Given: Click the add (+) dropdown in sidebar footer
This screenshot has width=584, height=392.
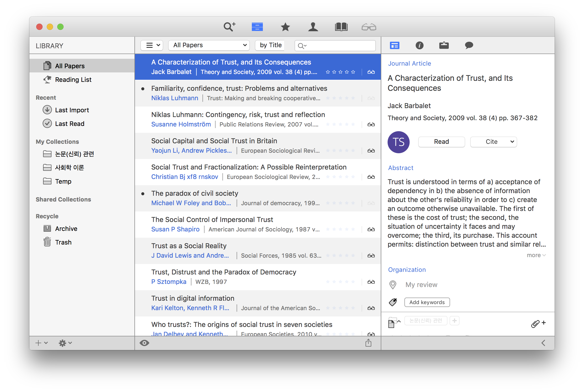Looking at the screenshot, I should coord(41,343).
